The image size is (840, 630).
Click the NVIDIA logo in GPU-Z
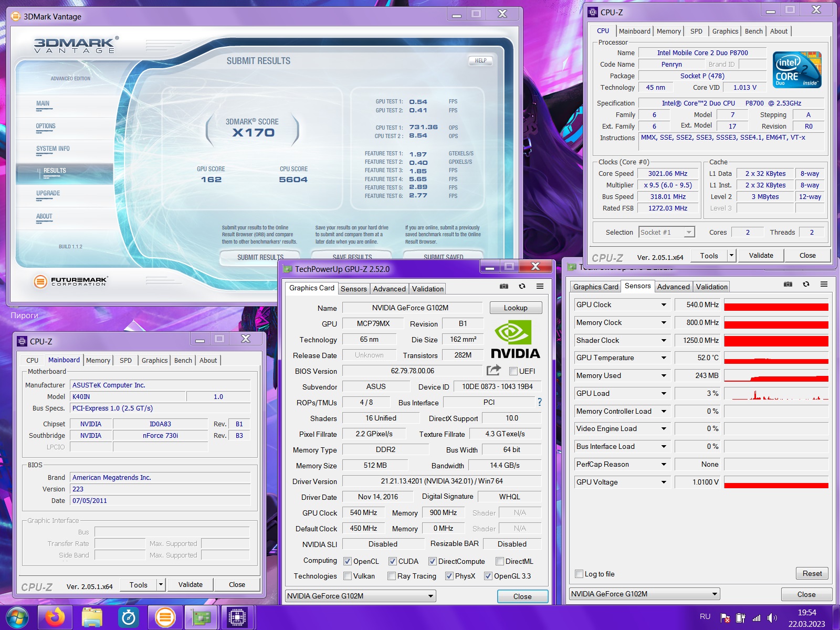515,339
